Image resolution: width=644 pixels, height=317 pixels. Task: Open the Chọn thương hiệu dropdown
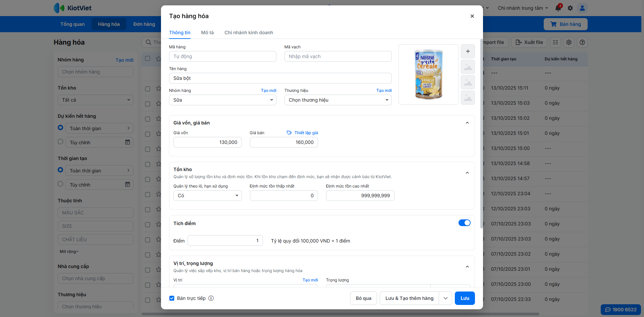point(338,100)
